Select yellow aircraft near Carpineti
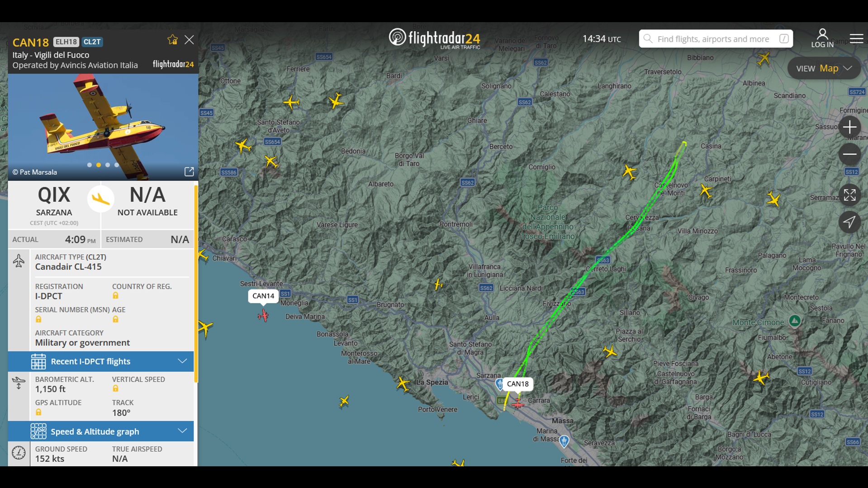 click(706, 191)
